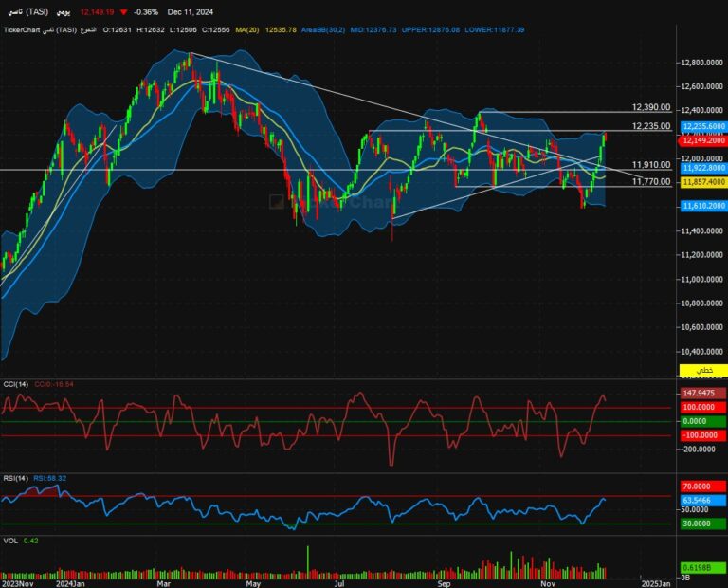The image size is (728, 588).
Task: Click the red 12,149.2000 current price tag
Action: [702, 139]
